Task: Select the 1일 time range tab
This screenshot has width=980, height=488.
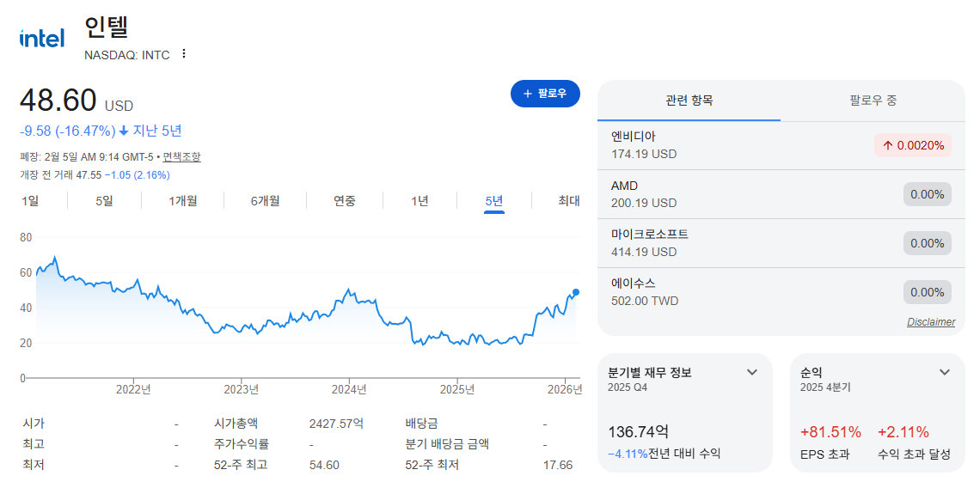Action: [30, 200]
